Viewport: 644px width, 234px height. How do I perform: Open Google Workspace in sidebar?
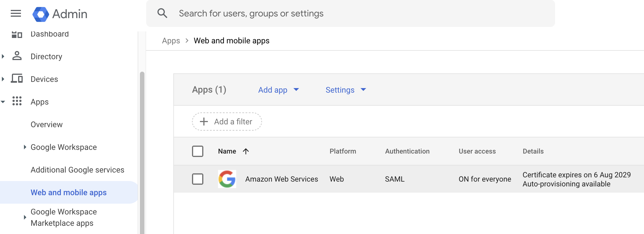[x=64, y=147]
